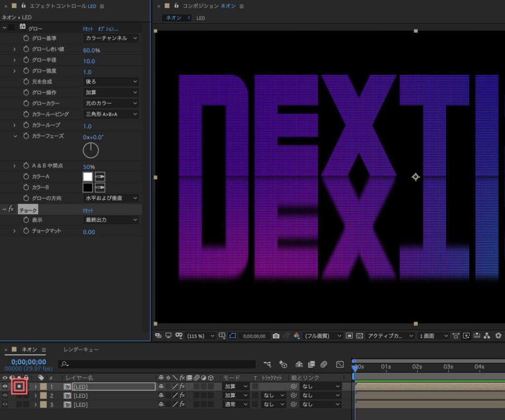Open the グロー基準 dropdown

(x=111, y=38)
